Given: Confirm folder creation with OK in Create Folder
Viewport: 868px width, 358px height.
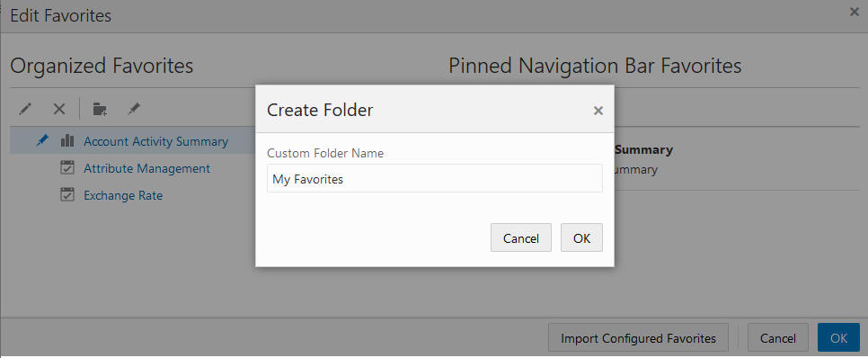Looking at the screenshot, I should (x=581, y=237).
